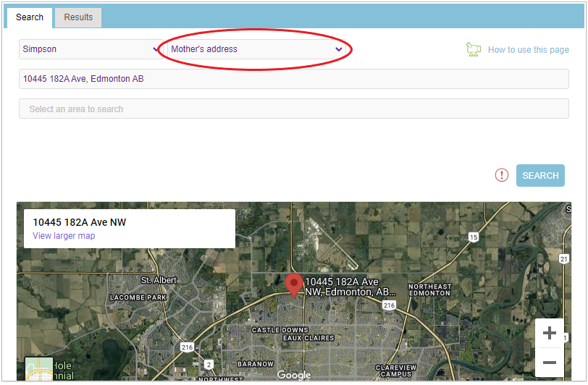Open the Results tab
Screen dimensions: 588x385
coord(78,17)
